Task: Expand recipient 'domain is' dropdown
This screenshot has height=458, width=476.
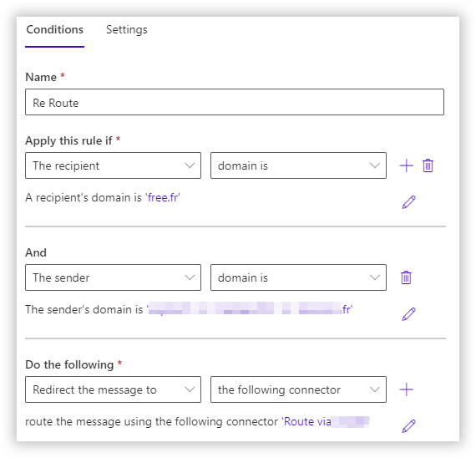Action: [x=298, y=165]
